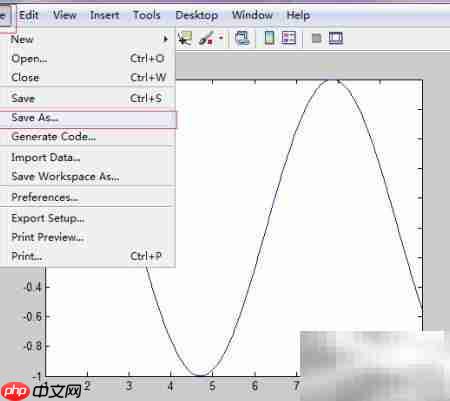Select Print Preview... menu entry
The width and height of the screenshot is (450, 401).
tap(88, 237)
